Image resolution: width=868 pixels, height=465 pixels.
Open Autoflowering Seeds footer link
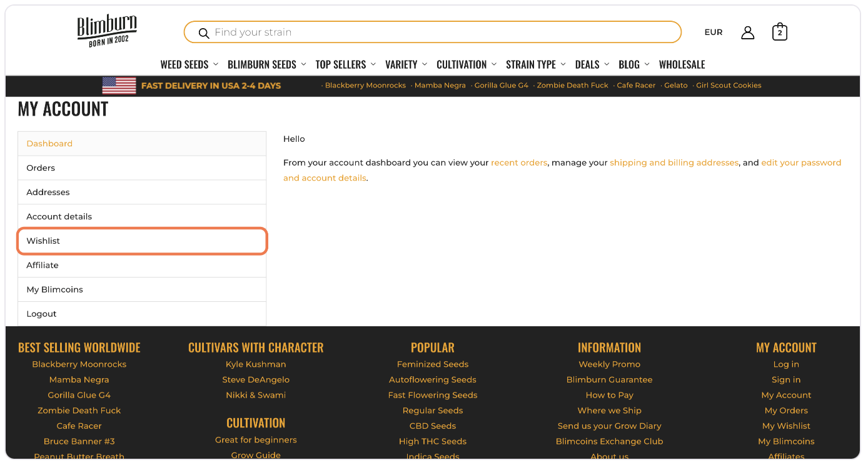tap(433, 380)
